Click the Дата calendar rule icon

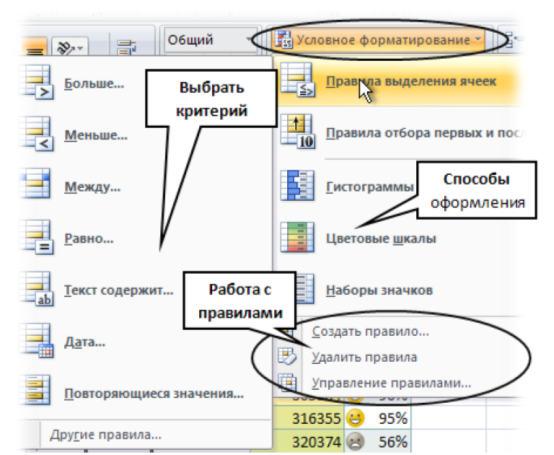tap(37, 341)
